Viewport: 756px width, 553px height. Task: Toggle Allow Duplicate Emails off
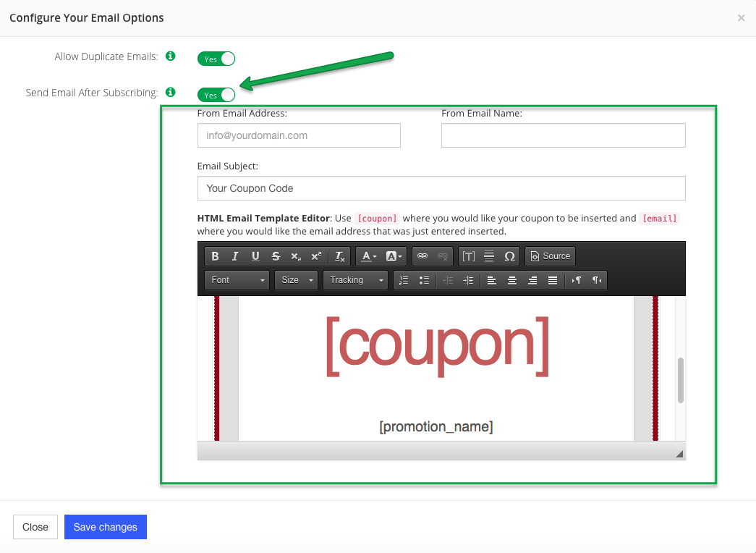point(216,59)
